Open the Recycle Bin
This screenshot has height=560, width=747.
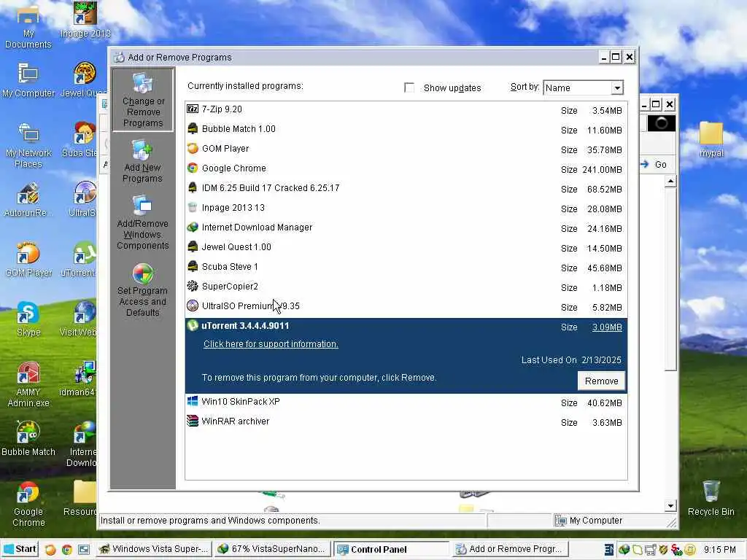click(x=711, y=498)
